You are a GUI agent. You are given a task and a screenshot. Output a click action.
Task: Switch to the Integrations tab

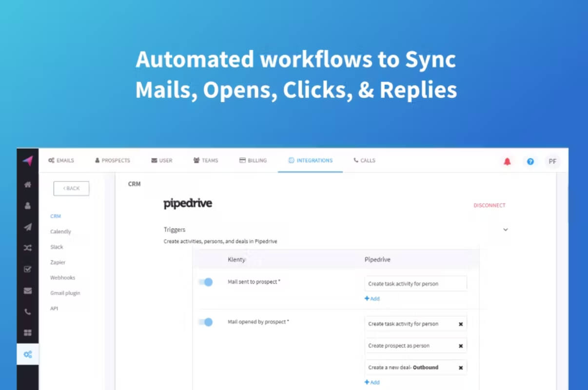[x=311, y=160]
